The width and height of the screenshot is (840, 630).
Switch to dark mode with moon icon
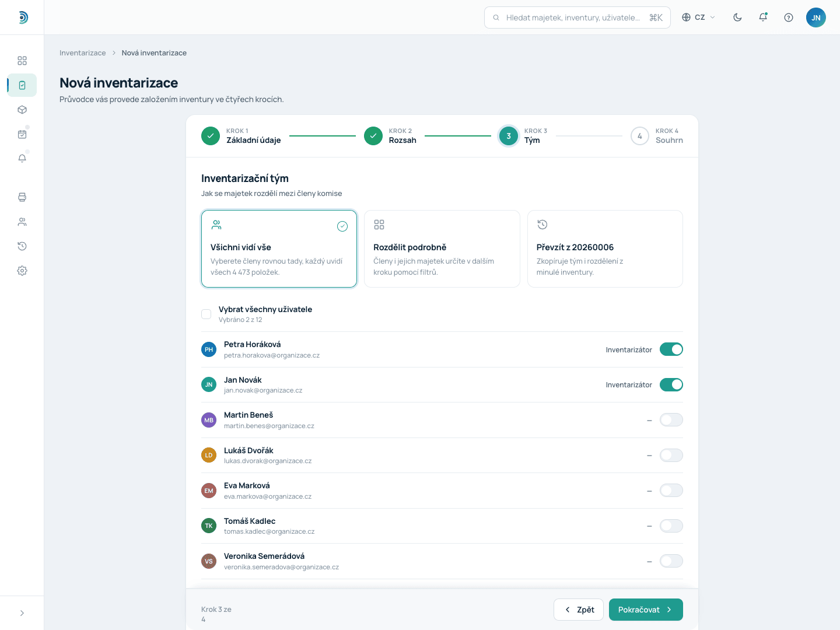737,17
